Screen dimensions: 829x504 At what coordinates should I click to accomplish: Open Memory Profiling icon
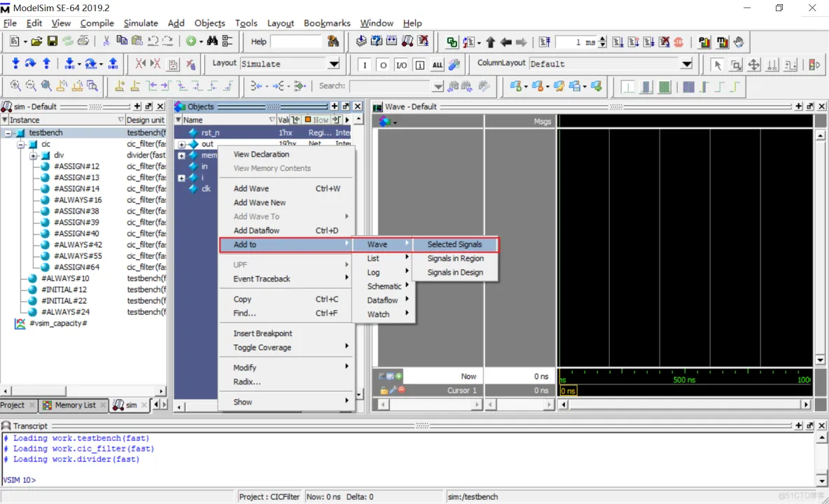(722, 42)
